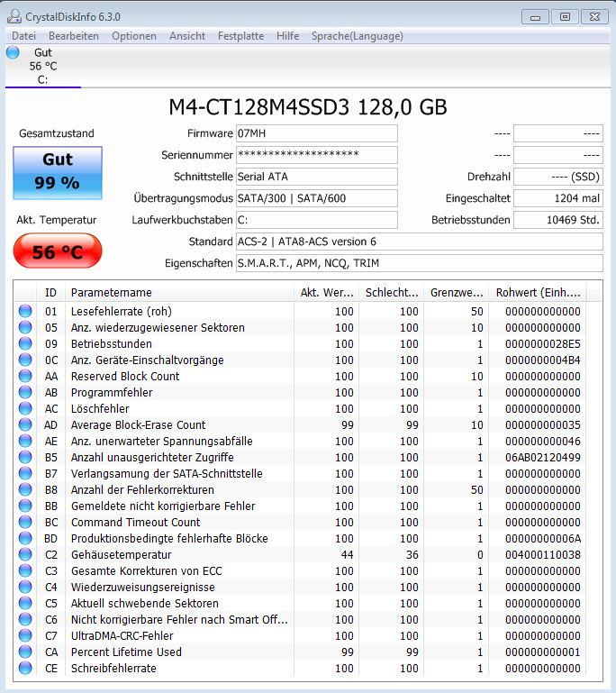Click the M4-CT128M4SSD3 128,0 GB drive title
616x693 pixels.
point(308,107)
